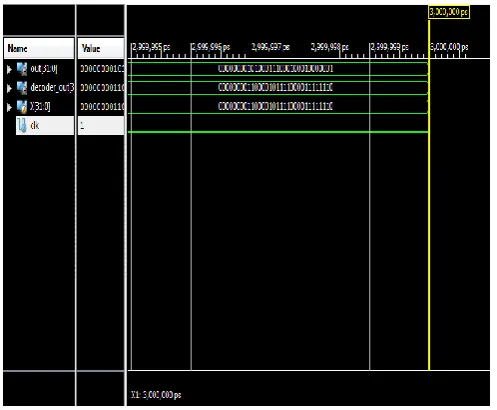
Task: Click the yellow 3,000,000 ps cursor flag
Action: (x=449, y=12)
